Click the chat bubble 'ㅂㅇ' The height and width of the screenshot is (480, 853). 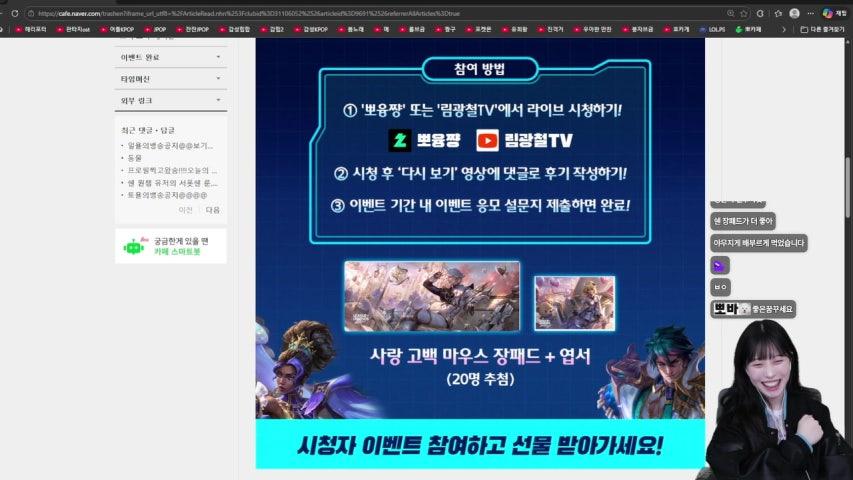click(x=720, y=287)
